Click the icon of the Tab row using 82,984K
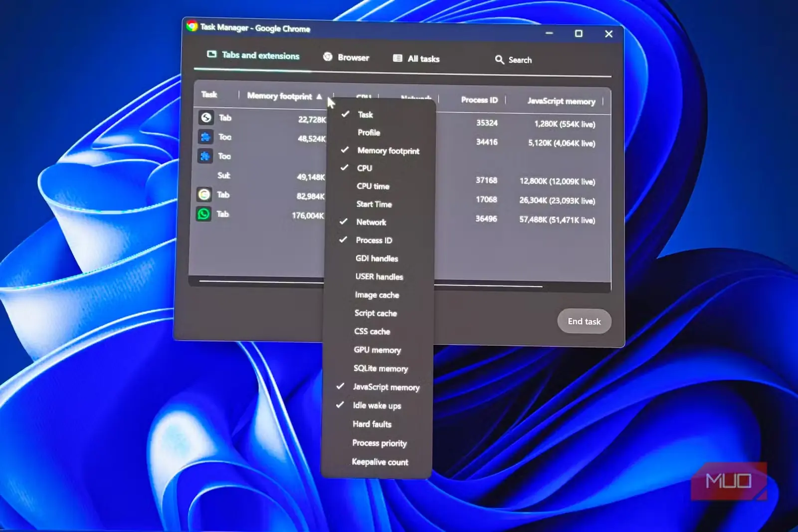 click(x=204, y=194)
